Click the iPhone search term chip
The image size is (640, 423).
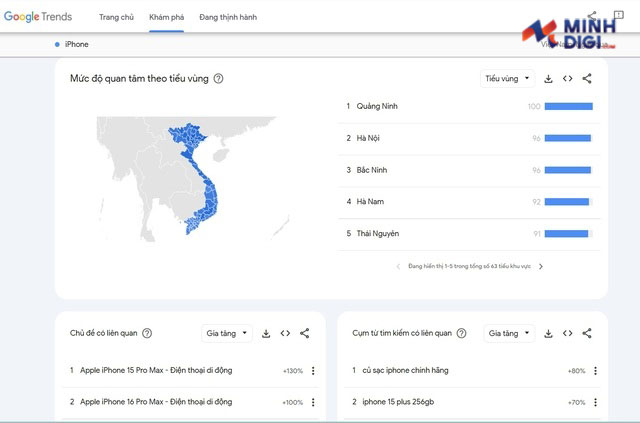(72, 44)
